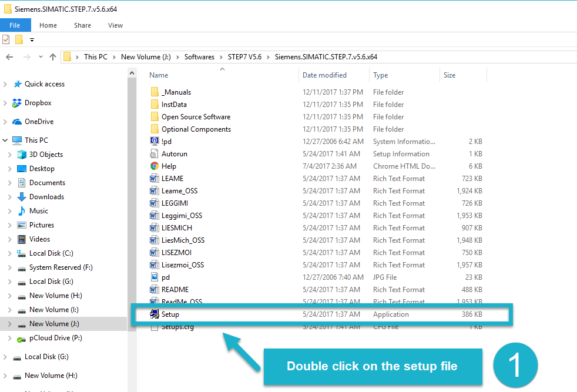This screenshot has width=577, height=392.
Task: Select the LIESMICH file name
Action: tap(177, 228)
